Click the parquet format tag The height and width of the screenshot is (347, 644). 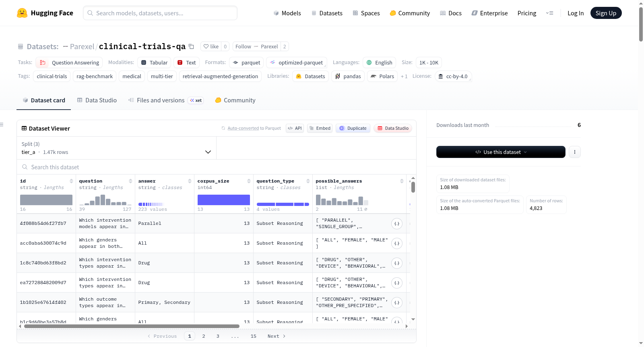point(246,62)
